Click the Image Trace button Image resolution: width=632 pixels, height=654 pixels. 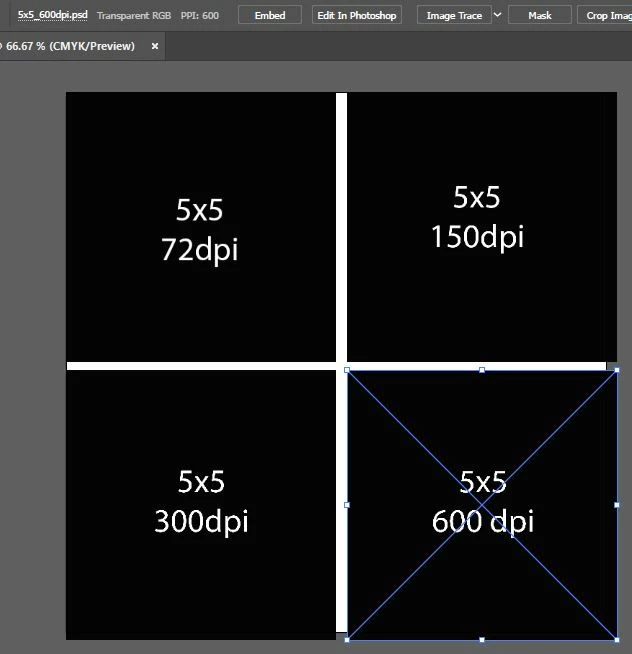click(454, 15)
